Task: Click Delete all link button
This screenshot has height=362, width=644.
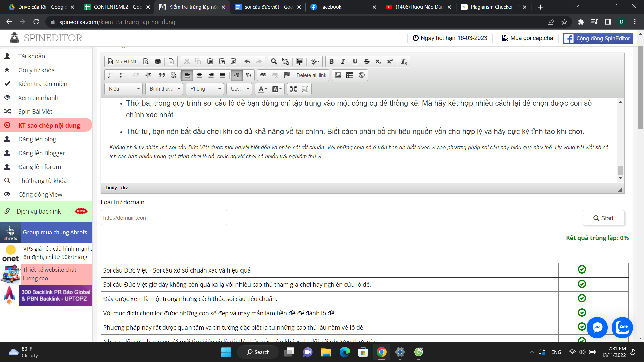Action: tap(311, 75)
